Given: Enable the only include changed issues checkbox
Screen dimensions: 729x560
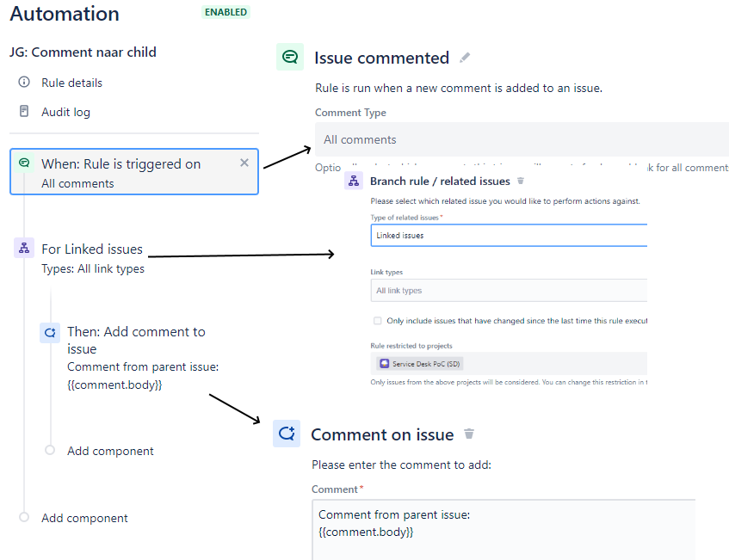Looking at the screenshot, I should [x=377, y=320].
